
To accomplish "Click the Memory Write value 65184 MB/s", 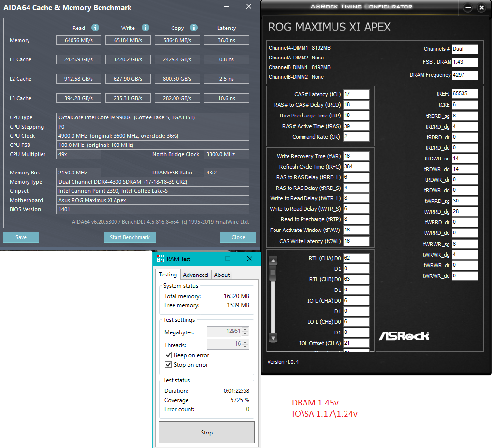I will pos(128,40).
